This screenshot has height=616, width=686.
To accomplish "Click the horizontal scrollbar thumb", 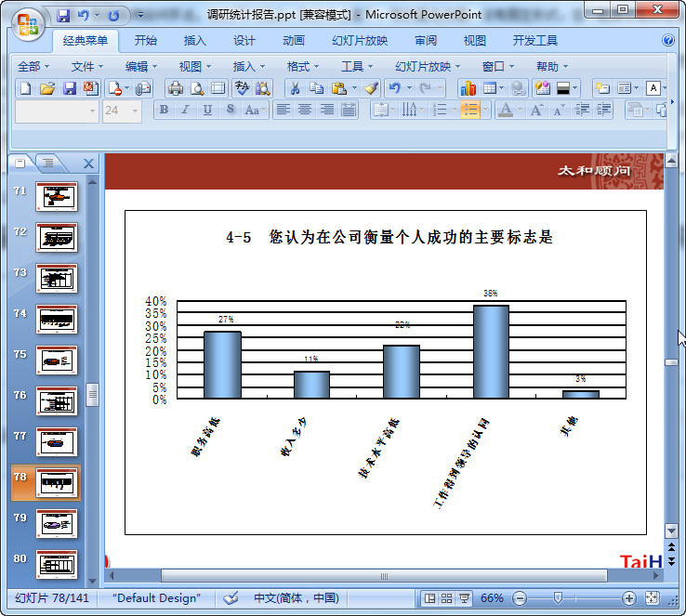I will (x=384, y=576).
